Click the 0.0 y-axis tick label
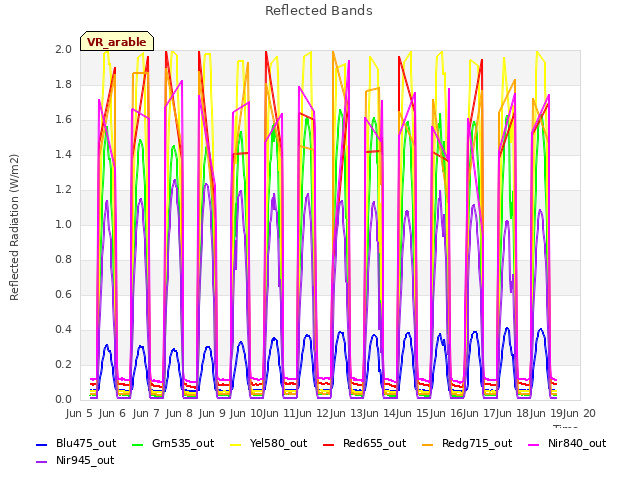Image resolution: width=640 pixels, height=480 pixels. [64, 400]
